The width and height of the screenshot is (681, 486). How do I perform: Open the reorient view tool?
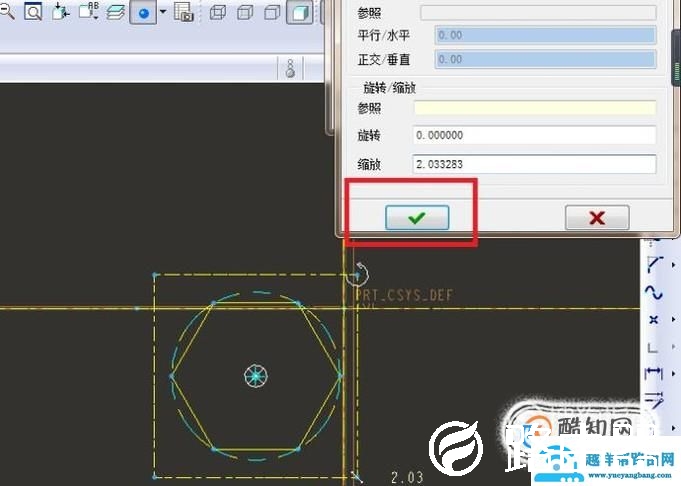click(61, 11)
